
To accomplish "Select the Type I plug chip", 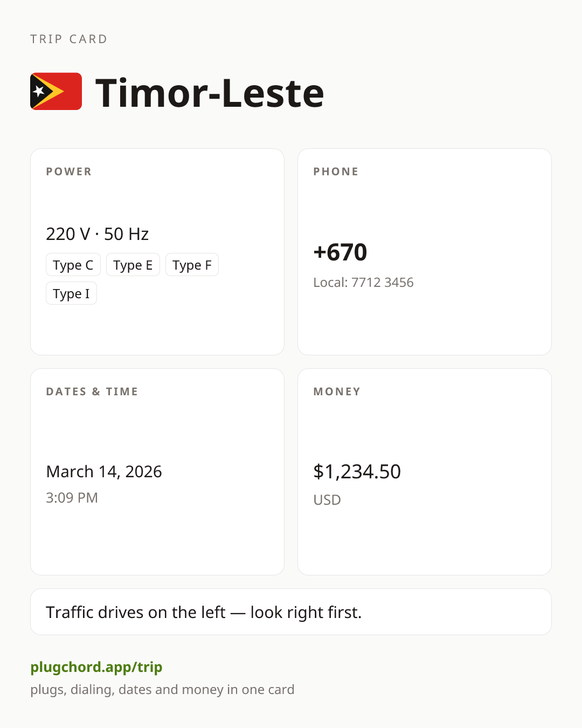I will coord(71,293).
